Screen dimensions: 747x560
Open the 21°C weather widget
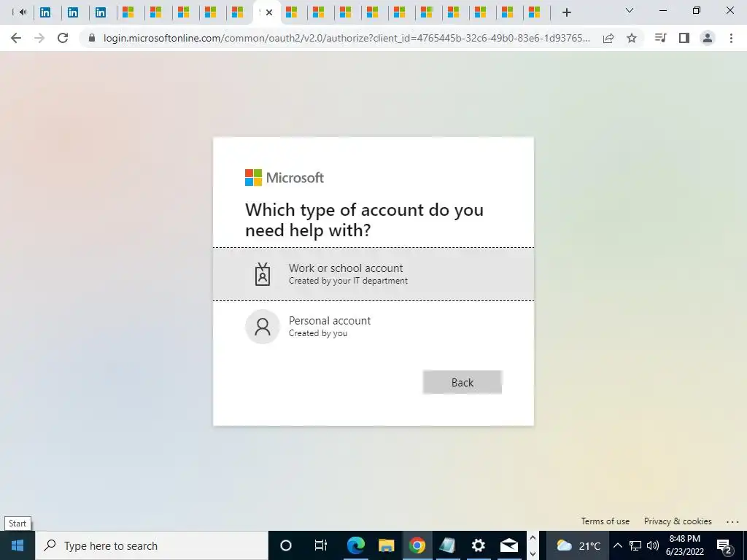coord(578,545)
